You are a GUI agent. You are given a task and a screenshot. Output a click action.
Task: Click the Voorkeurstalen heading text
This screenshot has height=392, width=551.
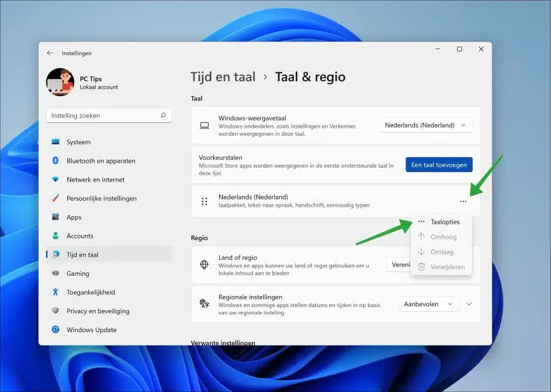pyautogui.click(x=220, y=158)
